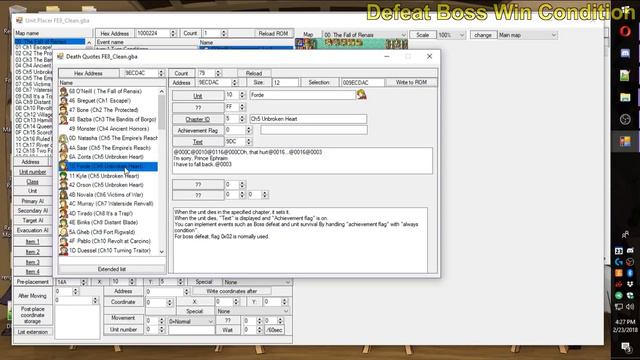The width and height of the screenshot is (640, 360).
Task: Click Primary AI button in Unit Placer
Action: coord(32,201)
